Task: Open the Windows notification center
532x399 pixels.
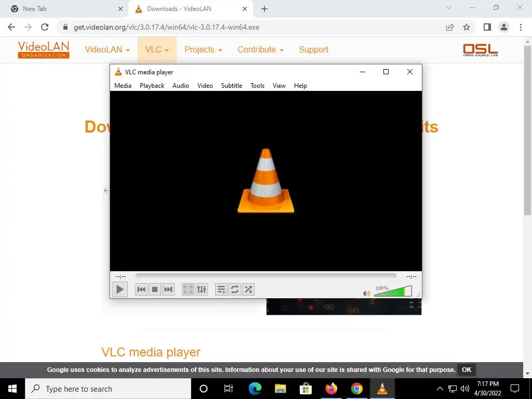Action: coord(515,389)
